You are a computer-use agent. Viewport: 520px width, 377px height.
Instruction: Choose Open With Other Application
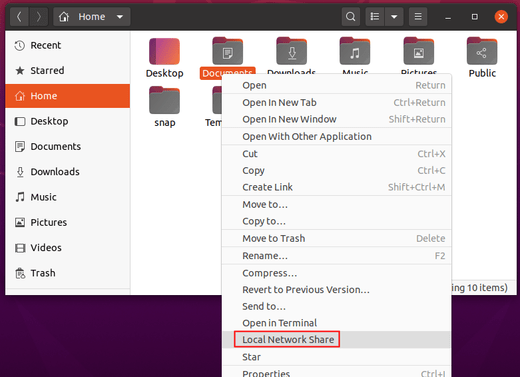(x=337, y=137)
